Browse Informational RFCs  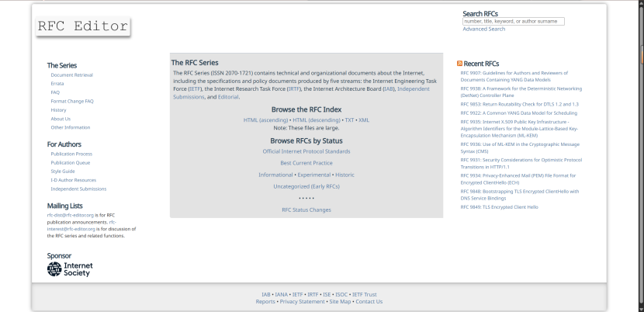(275, 175)
